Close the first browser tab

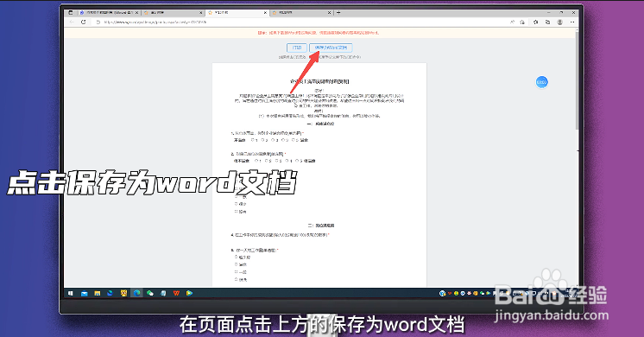coord(136,13)
